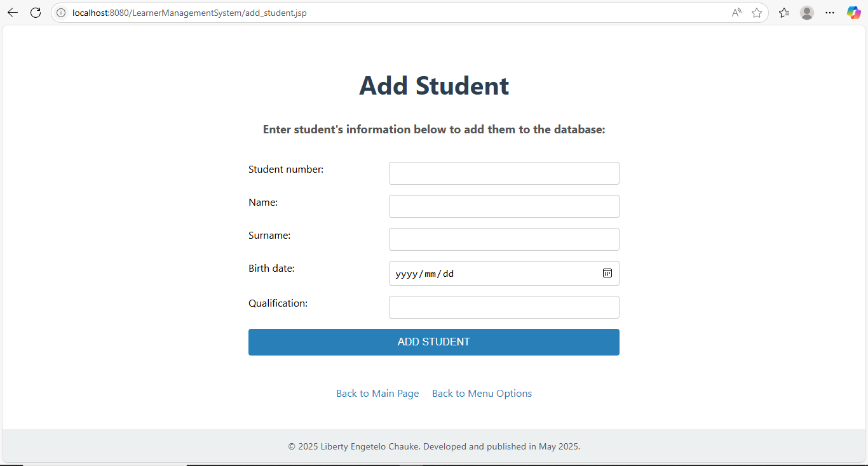Open the Favorites list icon
Image resolution: width=868 pixels, height=466 pixels.
pos(784,13)
